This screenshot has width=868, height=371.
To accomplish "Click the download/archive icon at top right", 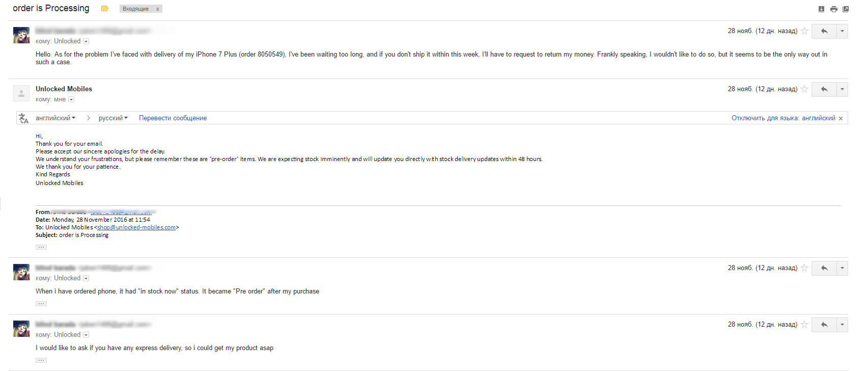I will point(821,9).
